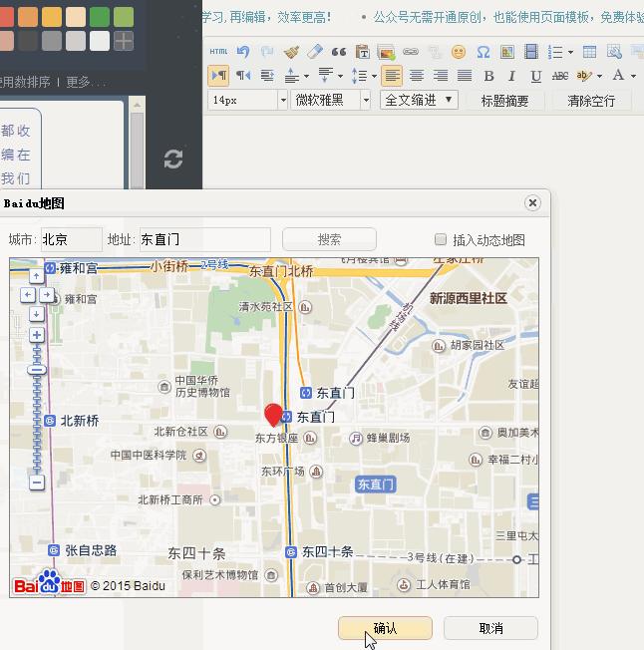Click the 清除空行 button
Screen dimensions: 644x650
click(591, 101)
